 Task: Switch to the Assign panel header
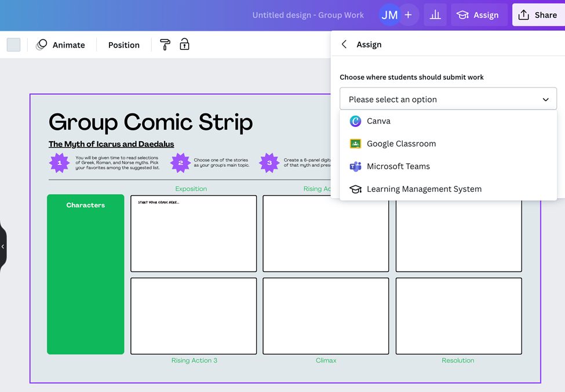point(369,44)
